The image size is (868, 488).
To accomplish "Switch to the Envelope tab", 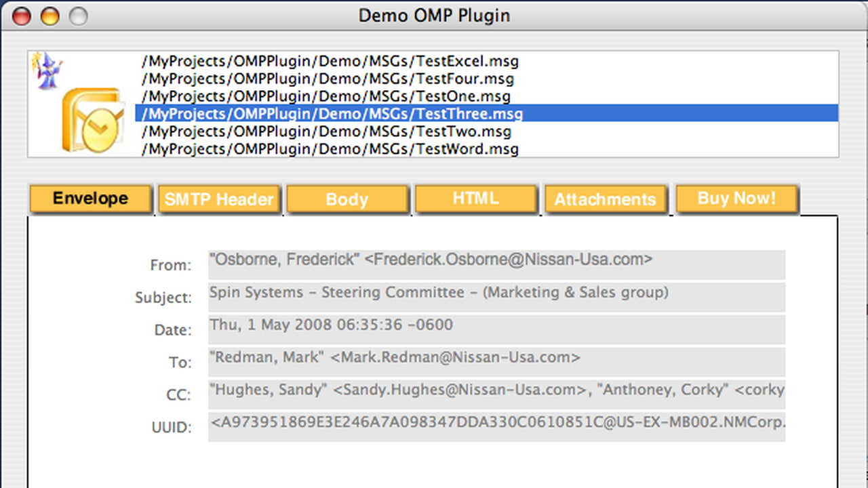I will [91, 199].
